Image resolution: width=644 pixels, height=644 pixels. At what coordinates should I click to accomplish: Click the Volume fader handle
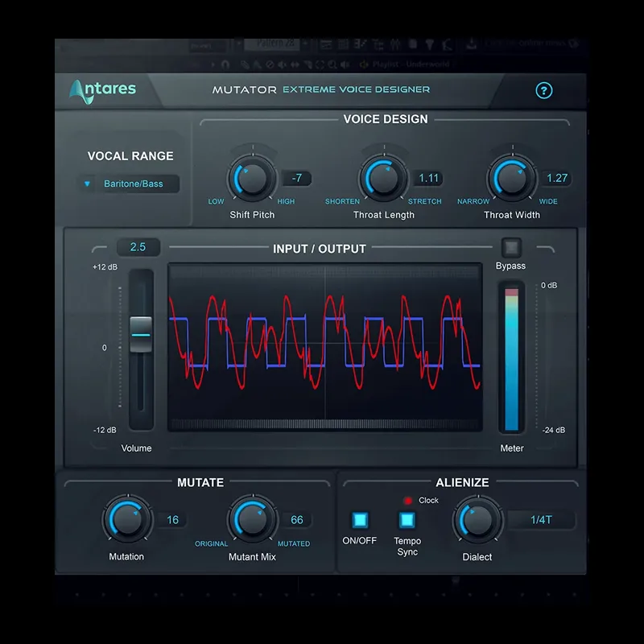[141, 334]
